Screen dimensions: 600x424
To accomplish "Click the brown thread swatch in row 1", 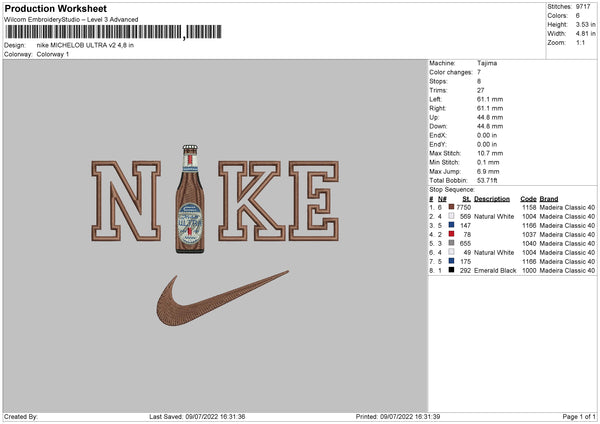I will pos(452,207).
